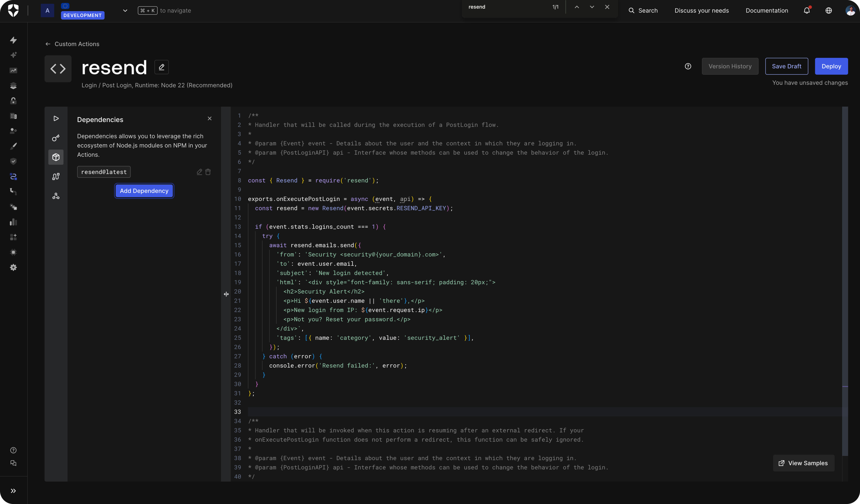Open Auth Pipeline pipe sidebar icon
This screenshot has width=860, height=504.
pyautogui.click(x=13, y=191)
